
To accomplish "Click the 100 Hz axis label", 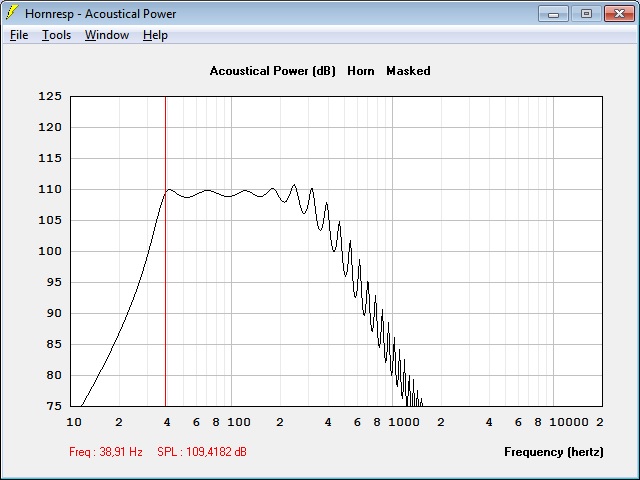I will pos(239,422).
